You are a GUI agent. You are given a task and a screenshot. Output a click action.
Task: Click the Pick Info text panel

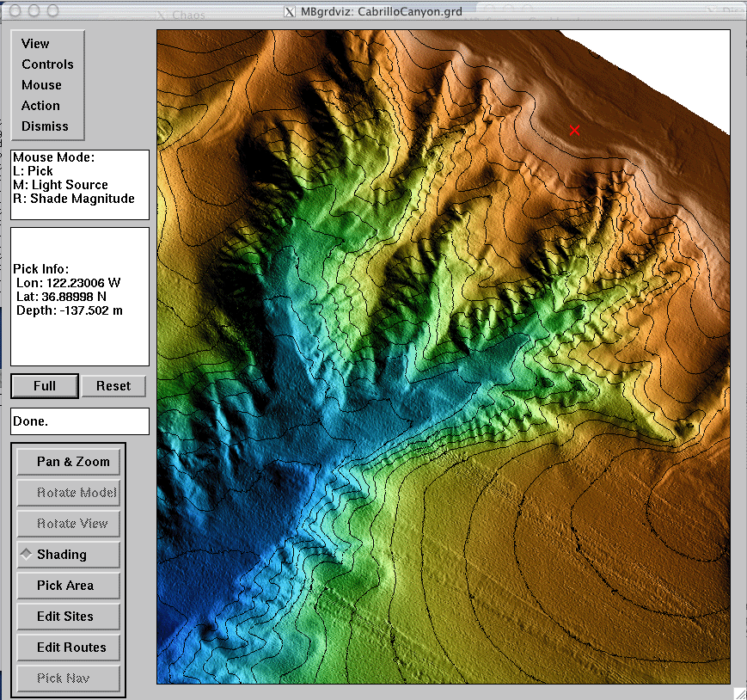[79, 297]
